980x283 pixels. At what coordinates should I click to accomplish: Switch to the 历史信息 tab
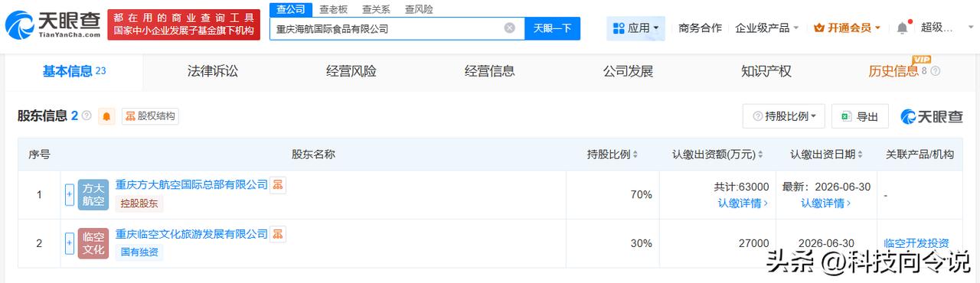click(x=893, y=71)
